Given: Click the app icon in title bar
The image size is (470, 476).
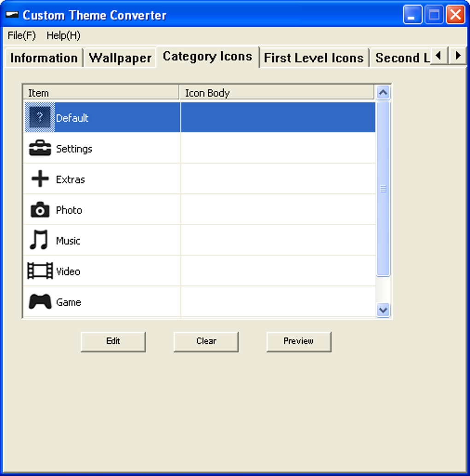Looking at the screenshot, I should coord(12,15).
